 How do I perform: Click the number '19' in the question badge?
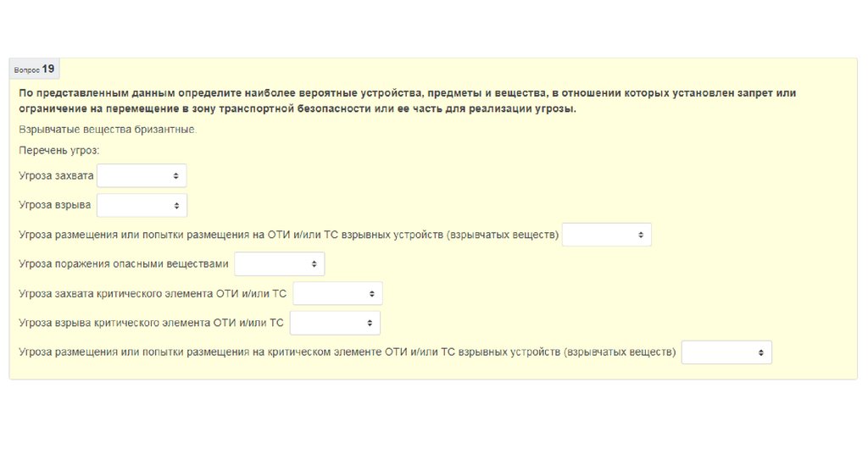pyautogui.click(x=48, y=69)
